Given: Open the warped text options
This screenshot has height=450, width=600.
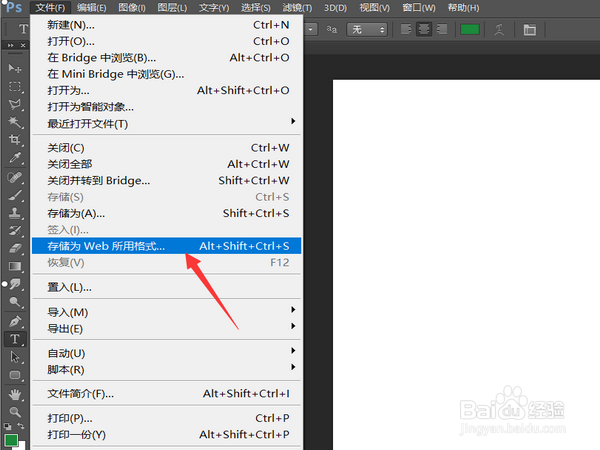Looking at the screenshot, I should point(499,29).
